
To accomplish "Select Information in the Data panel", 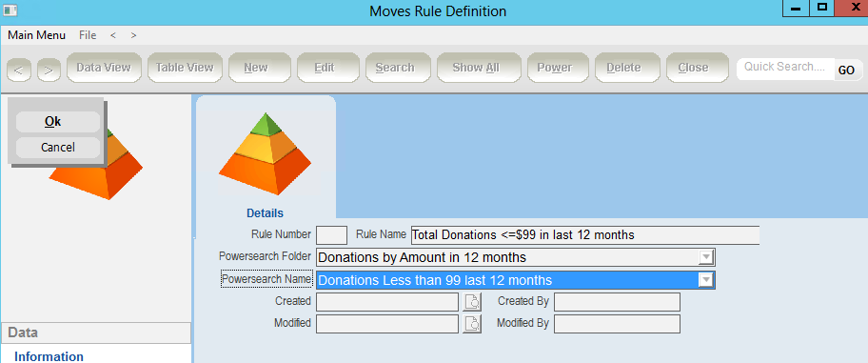I will coord(49,356).
